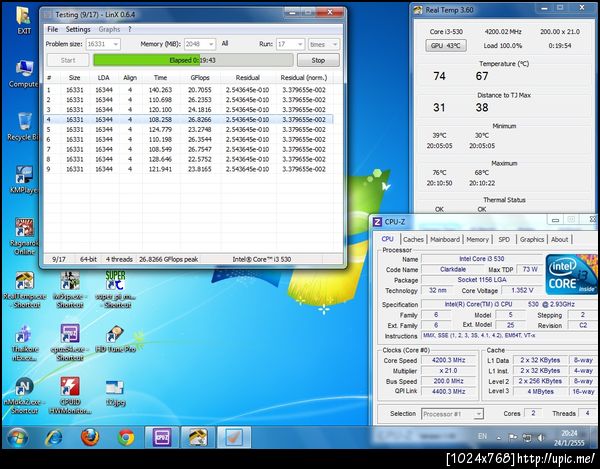Click the All memory button in LinX
The image size is (600, 469).
(x=225, y=44)
